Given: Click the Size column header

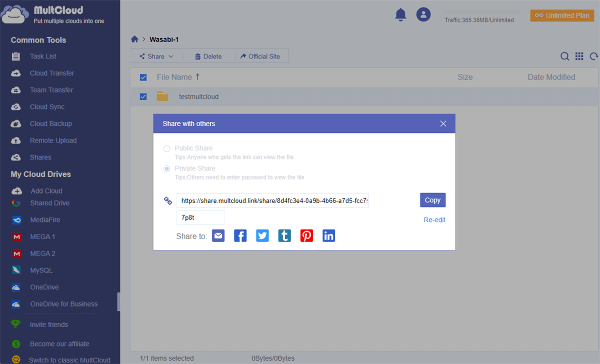Looking at the screenshot, I should 465,77.
